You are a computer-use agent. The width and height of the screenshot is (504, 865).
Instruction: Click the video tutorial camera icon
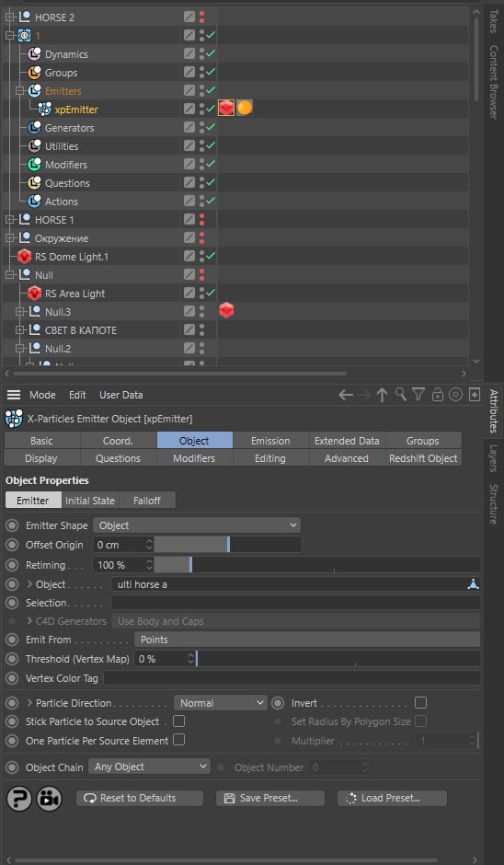pyautogui.click(x=49, y=798)
